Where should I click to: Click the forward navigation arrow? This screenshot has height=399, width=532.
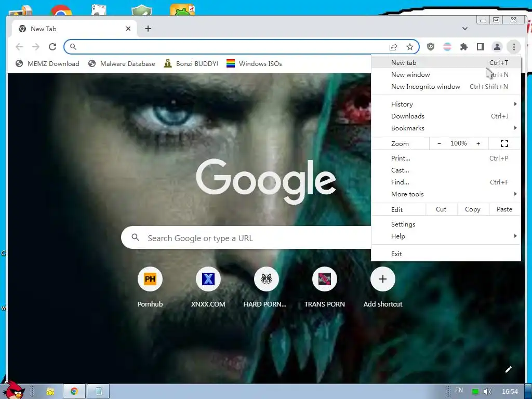36,47
